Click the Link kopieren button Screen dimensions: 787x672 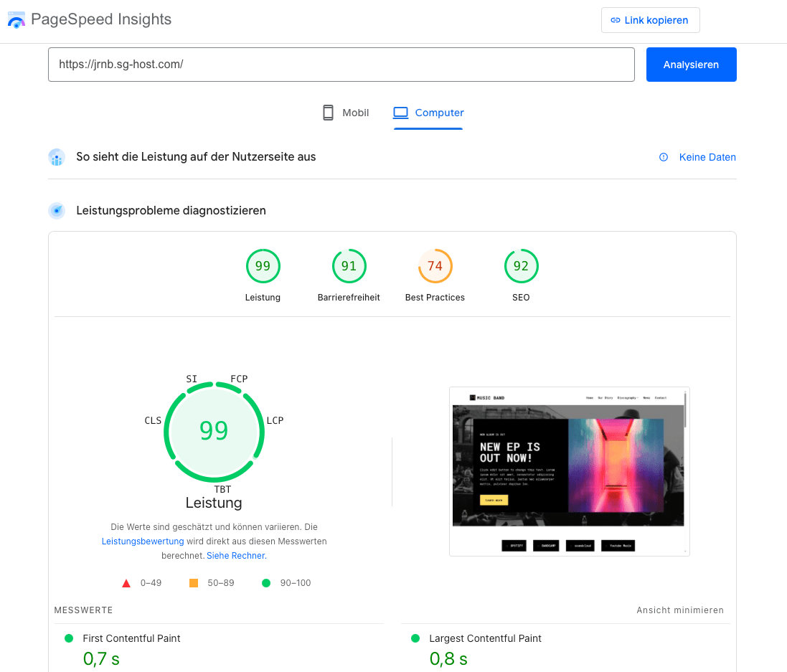click(650, 20)
